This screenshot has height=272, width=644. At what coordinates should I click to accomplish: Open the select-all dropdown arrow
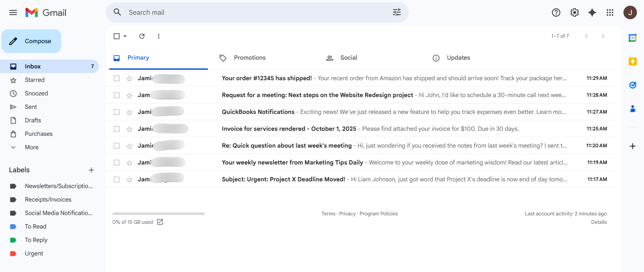(x=125, y=36)
